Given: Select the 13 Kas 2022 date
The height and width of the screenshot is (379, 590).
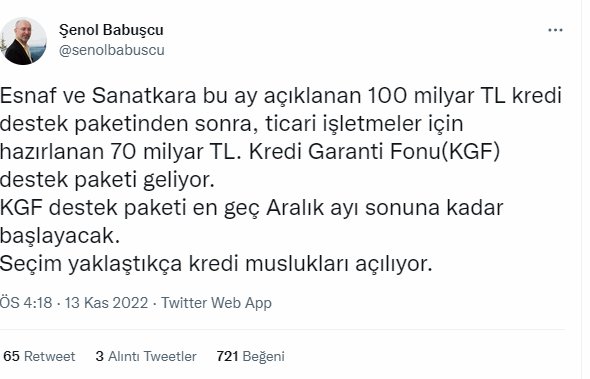Looking at the screenshot, I should click(106, 303).
